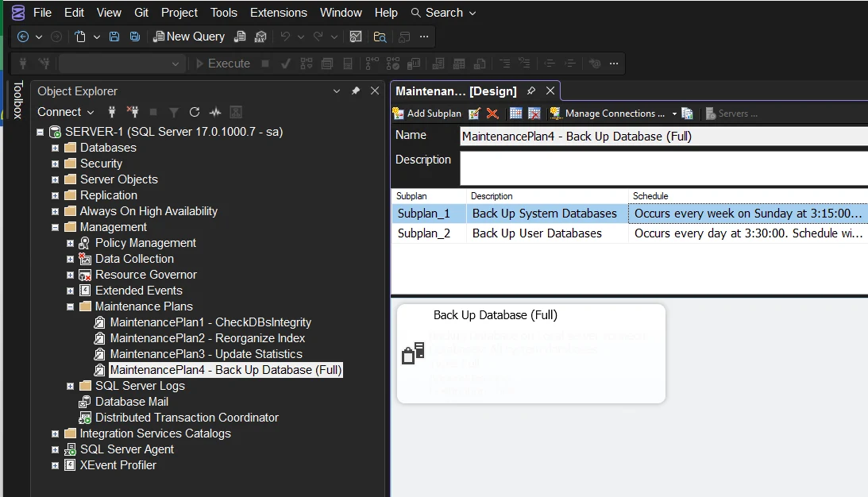The height and width of the screenshot is (497, 868).
Task: Expand the Databases folder node
Action: pos(55,148)
